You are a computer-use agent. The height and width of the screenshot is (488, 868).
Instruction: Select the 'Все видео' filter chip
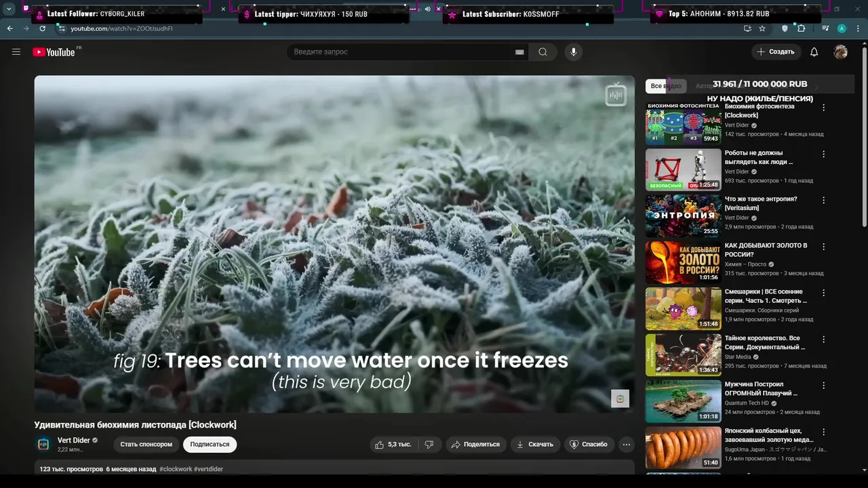coord(665,86)
